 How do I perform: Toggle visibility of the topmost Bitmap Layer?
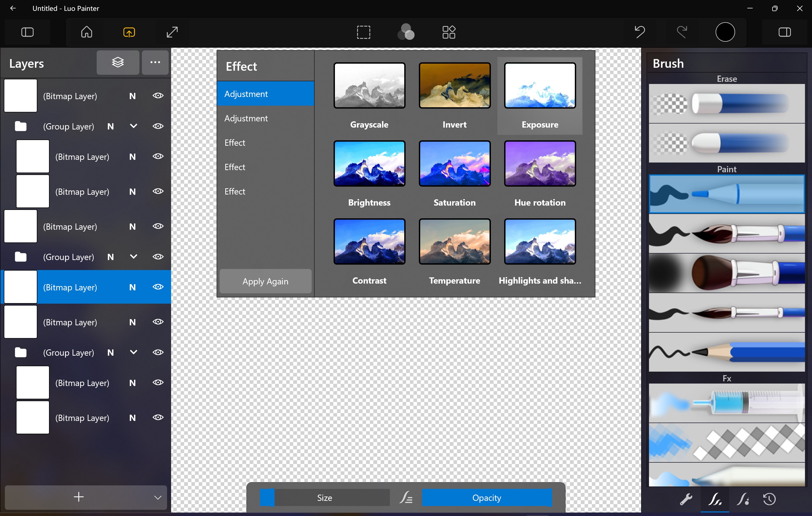pos(158,96)
